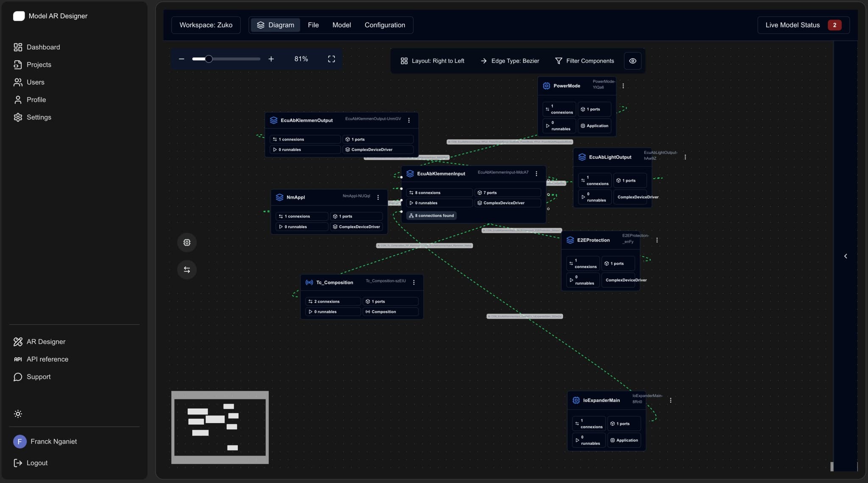Click the round swap arrows button on canvas
Image resolution: width=868 pixels, height=483 pixels.
coord(187,270)
